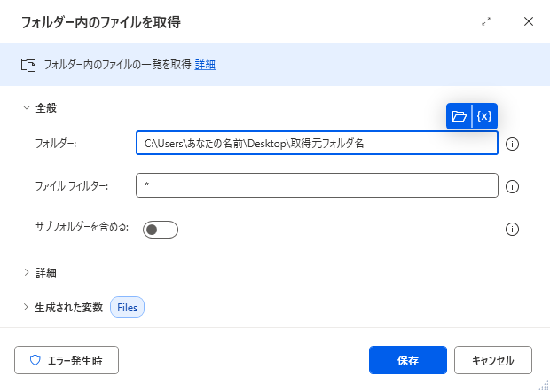Click the 保存 button

coord(408,360)
